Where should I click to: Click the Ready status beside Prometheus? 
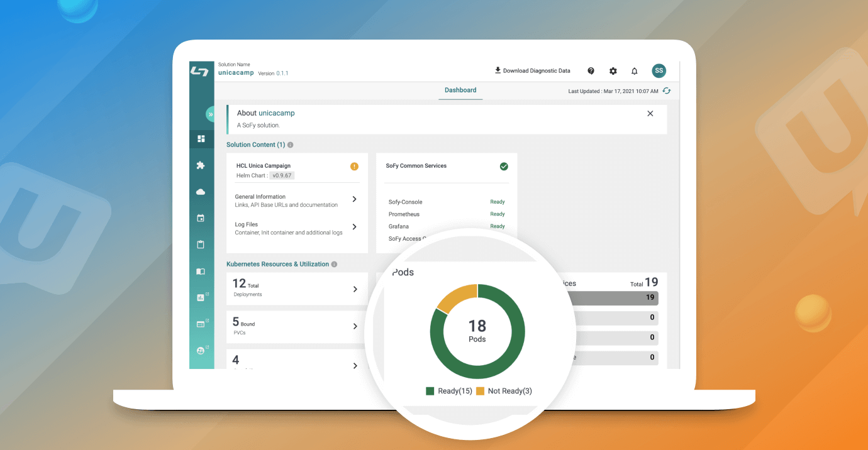498,214
